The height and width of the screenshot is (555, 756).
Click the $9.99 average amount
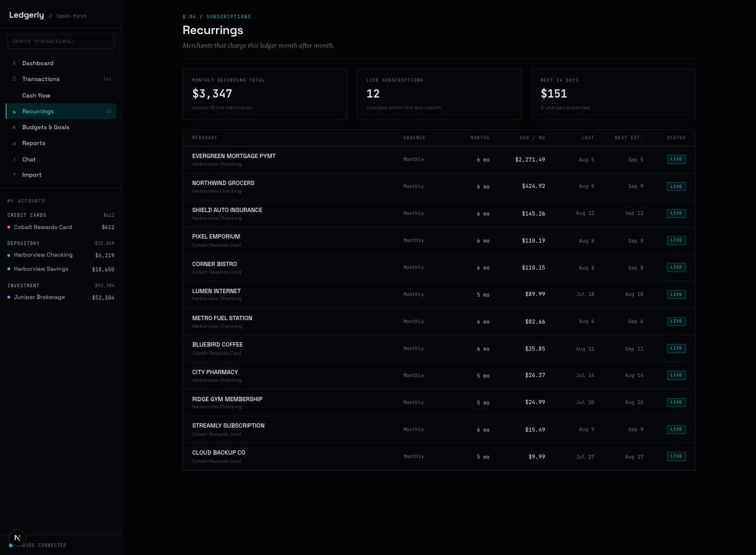[x=536, y=456]
